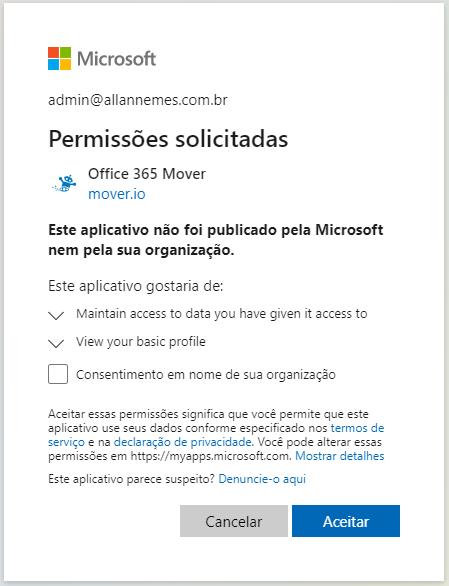Open the mover.io publisher link
The image size is (449, 586).
(117, 194)
